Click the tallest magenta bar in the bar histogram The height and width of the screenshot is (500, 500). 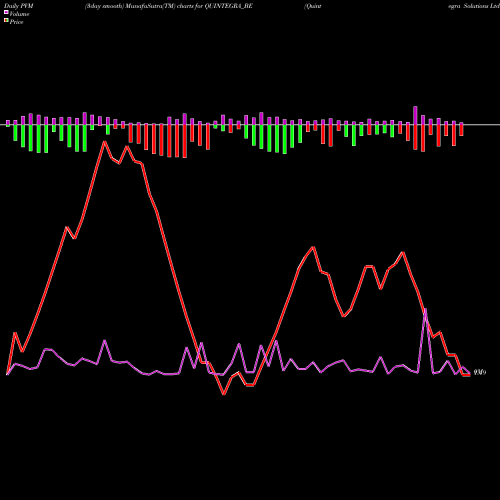415,115
